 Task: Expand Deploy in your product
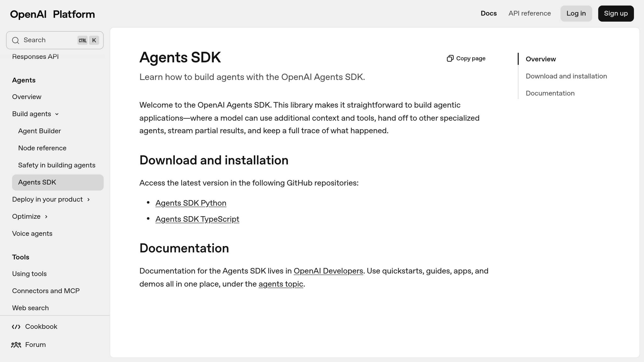pyautogui.click(x=47, y=199)
